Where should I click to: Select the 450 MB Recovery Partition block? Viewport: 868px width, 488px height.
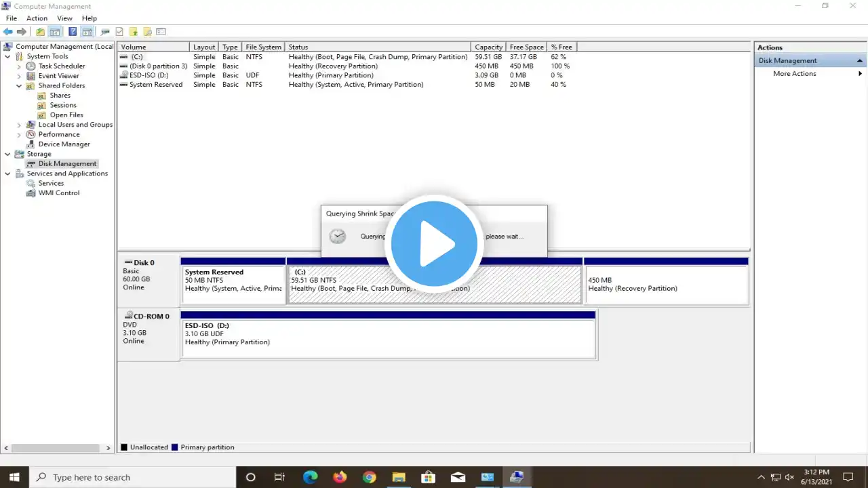(666, 281)
